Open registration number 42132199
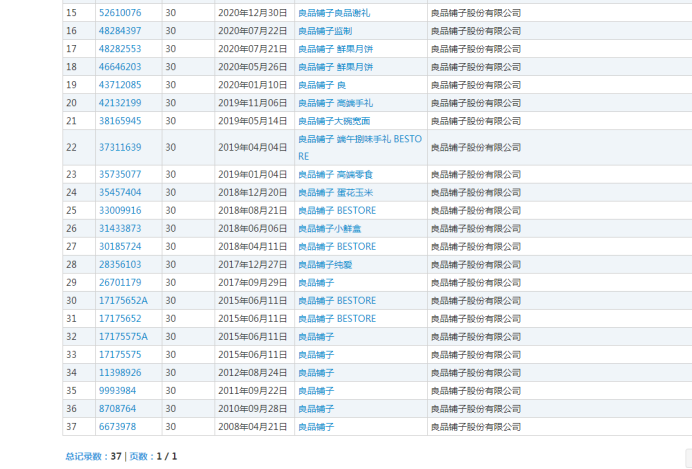Viewport: 692px width, 469px height. 120,103
